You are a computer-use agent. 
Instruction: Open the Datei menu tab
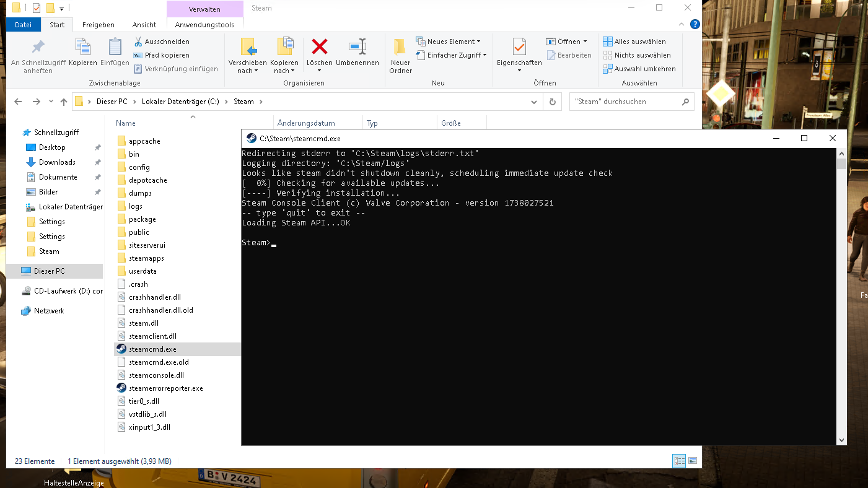23,25
